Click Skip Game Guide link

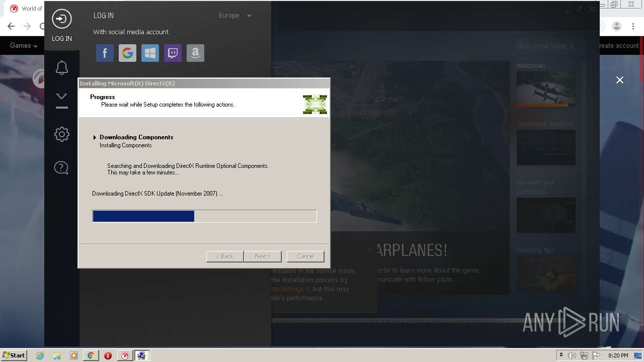(546, 46)
